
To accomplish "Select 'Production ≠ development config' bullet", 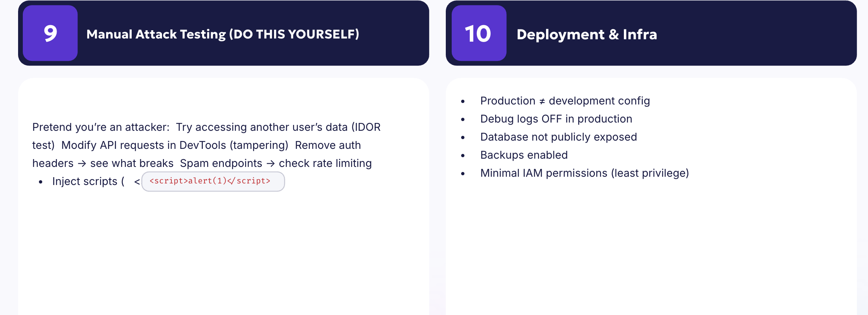I will 565,101.
